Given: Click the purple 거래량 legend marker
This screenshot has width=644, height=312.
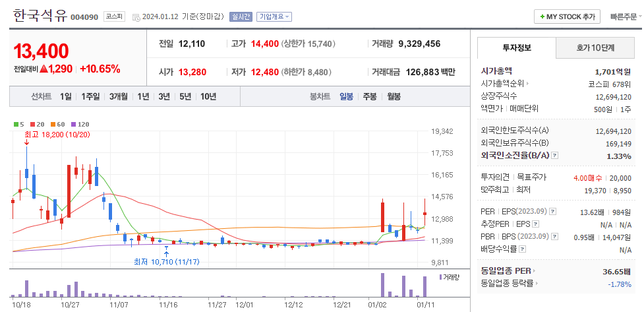Looking at the screenshot, I should point(441,277).
